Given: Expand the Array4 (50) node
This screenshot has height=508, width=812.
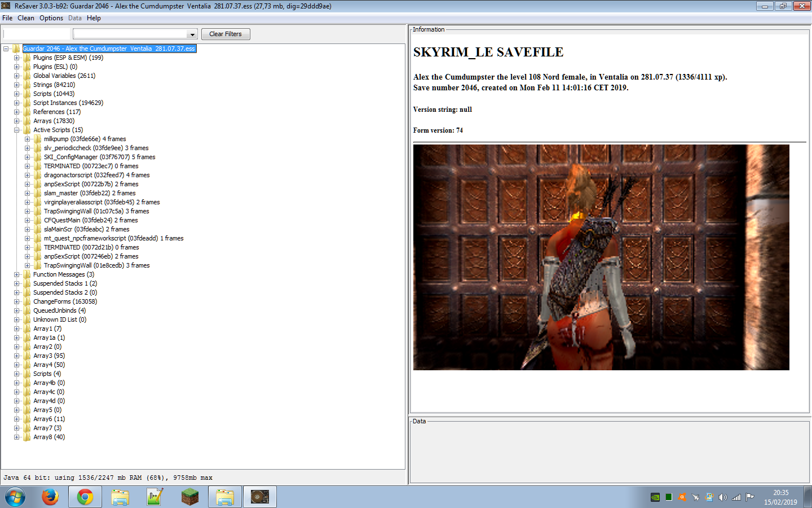Looking at the screenshot, I should point(16,365).
